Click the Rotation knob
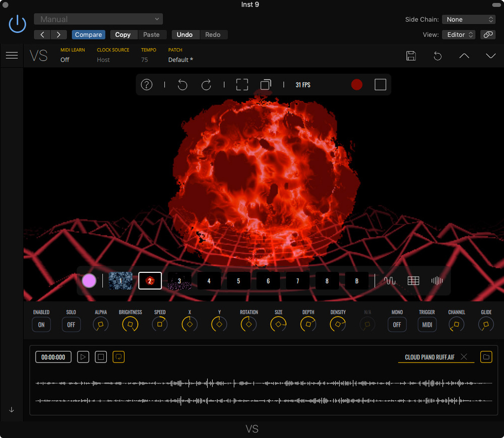Viewport: 504px width, 438px height. (x=249, y=324)
